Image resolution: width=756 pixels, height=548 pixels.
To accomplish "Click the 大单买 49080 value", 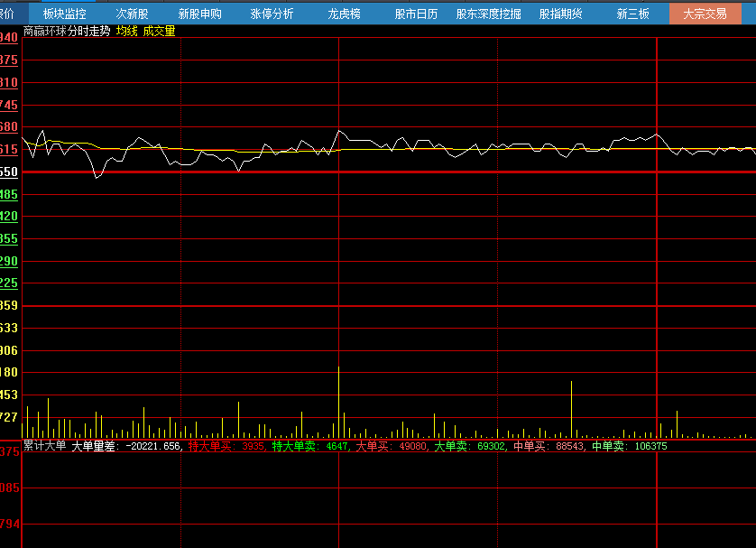I will point(391,446).
